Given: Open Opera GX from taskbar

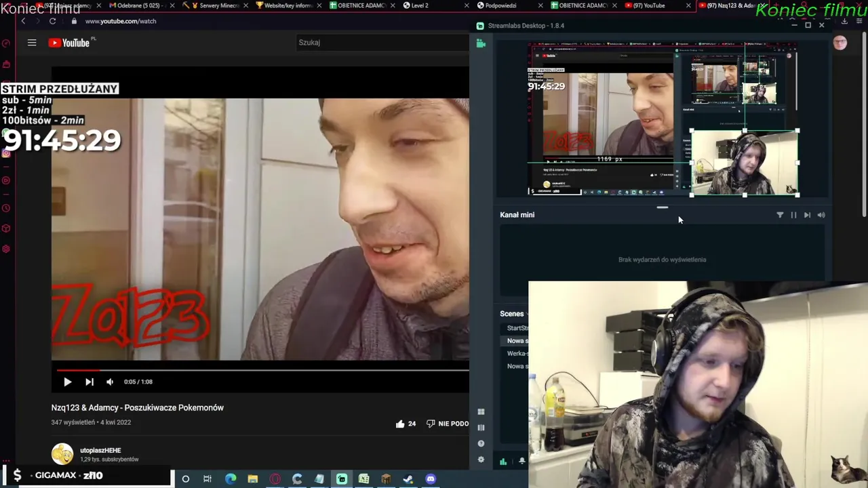Looking at the screenshot, I should coord(275,479).
